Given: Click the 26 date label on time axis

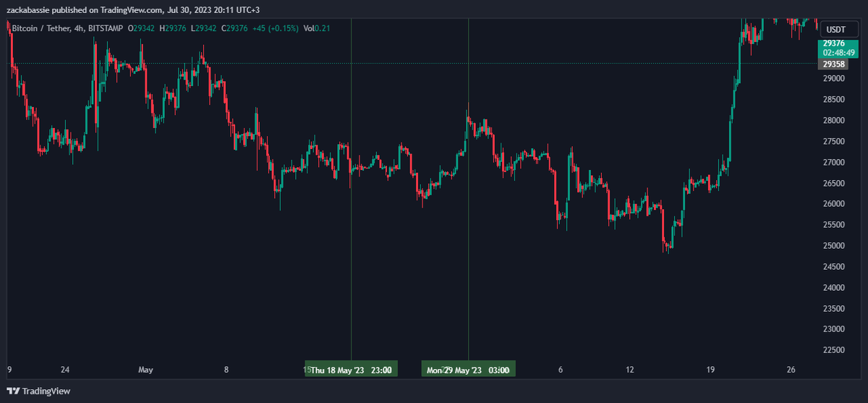Looking at the screenshot, I should click(791, 370).
